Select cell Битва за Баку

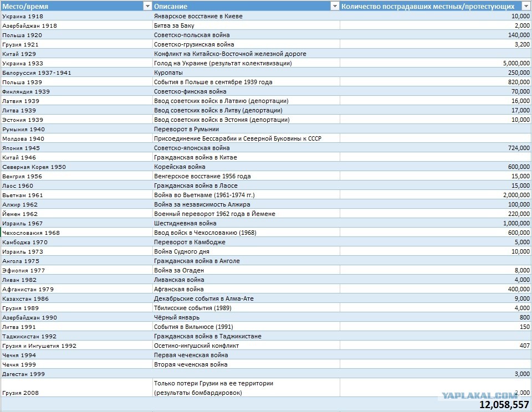tap(246, 25)
